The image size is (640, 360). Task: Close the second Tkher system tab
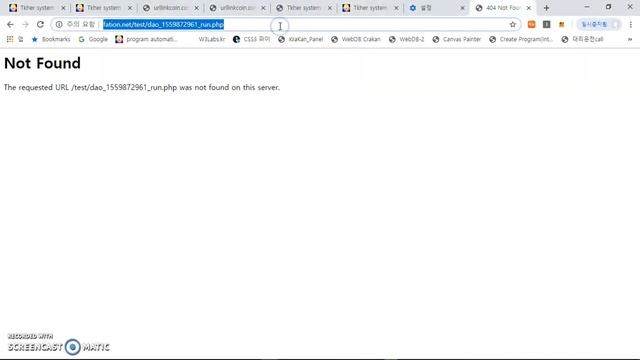(x=130, y=8)
